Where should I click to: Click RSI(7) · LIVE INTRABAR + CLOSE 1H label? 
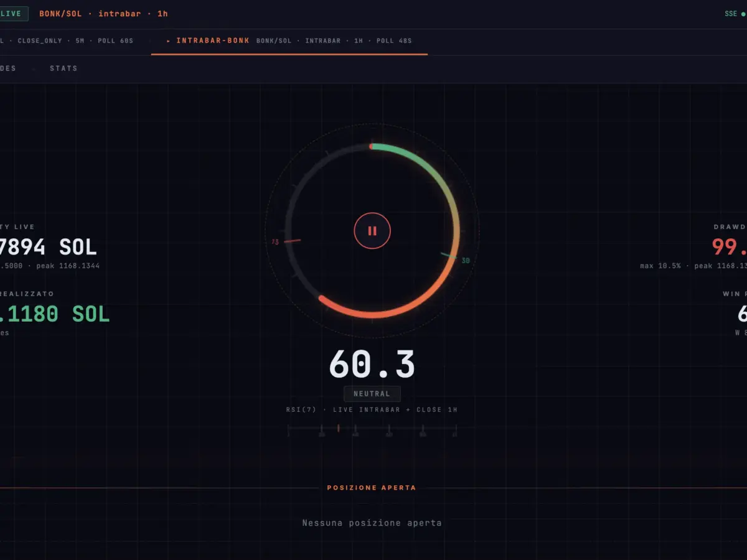coord(372,409)
